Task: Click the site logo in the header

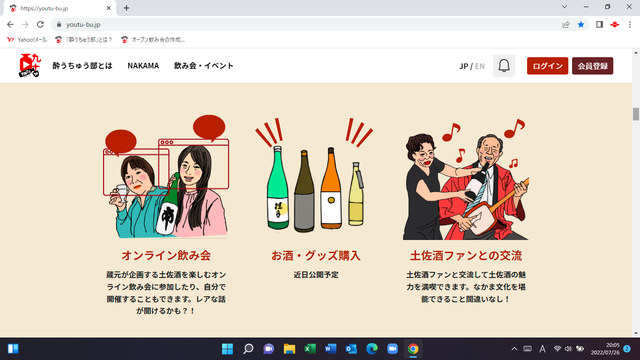Action: [x=30, y=65]
